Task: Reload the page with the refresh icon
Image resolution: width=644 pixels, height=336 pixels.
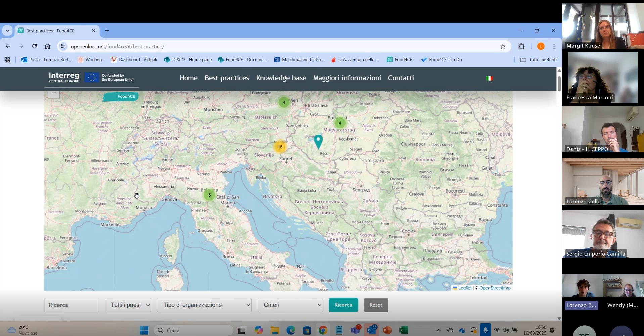Action: [x=34, y=46]
